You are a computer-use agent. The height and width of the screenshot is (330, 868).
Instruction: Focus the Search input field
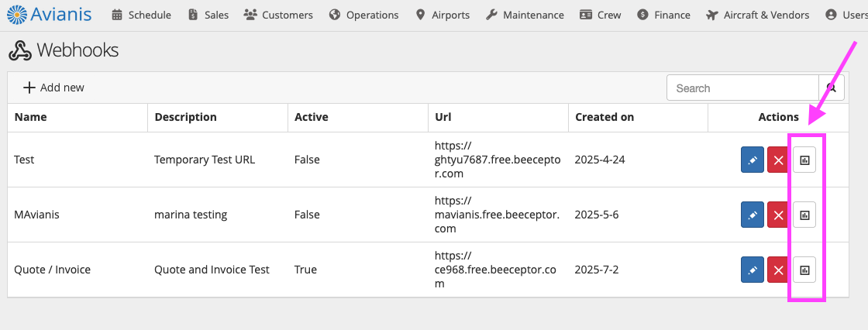742,88
